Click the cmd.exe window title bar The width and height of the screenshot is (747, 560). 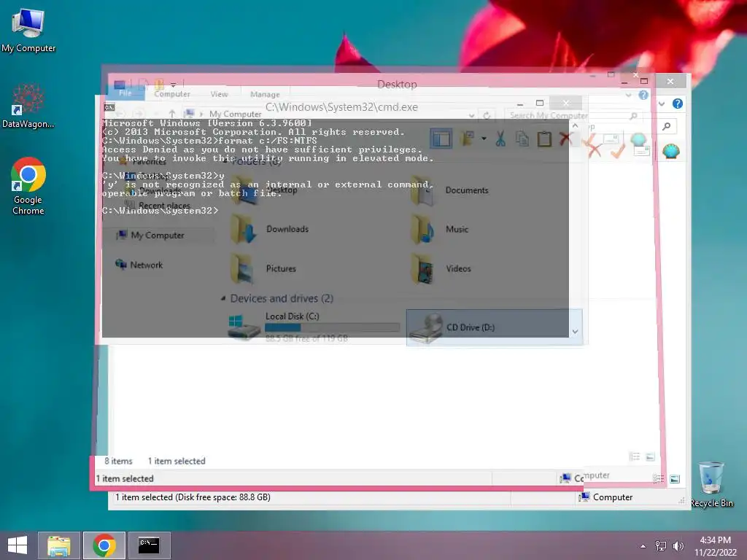coord(341,106)
